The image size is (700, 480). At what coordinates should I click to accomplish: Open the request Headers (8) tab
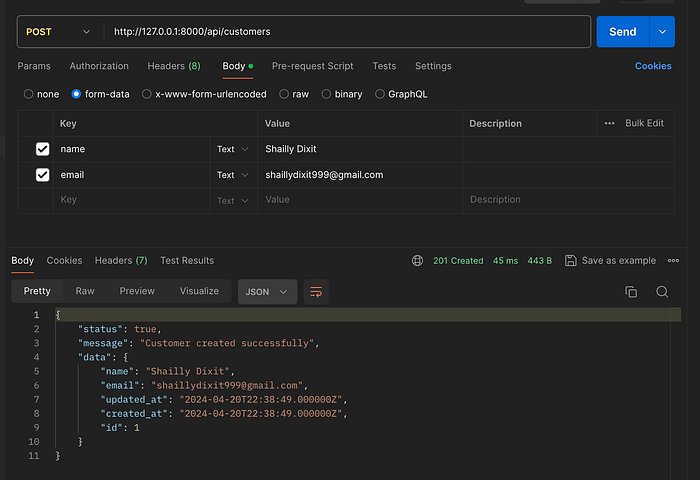coord(174,66)
